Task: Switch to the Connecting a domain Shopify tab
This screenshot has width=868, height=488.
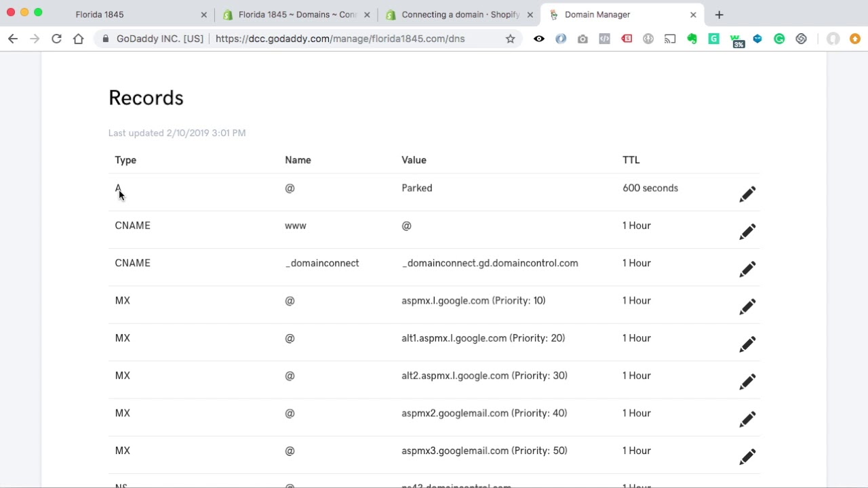Action: click(x=460, y=14)
